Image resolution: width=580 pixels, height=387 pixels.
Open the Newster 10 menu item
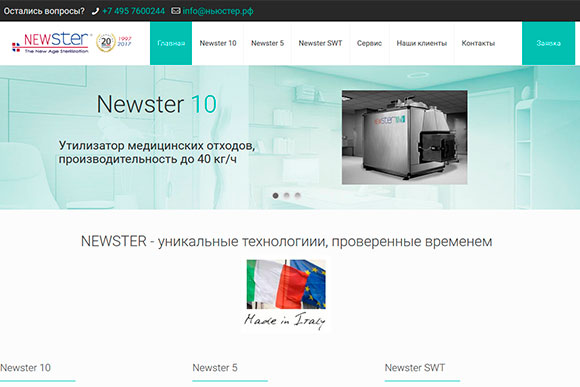[218, 43]
